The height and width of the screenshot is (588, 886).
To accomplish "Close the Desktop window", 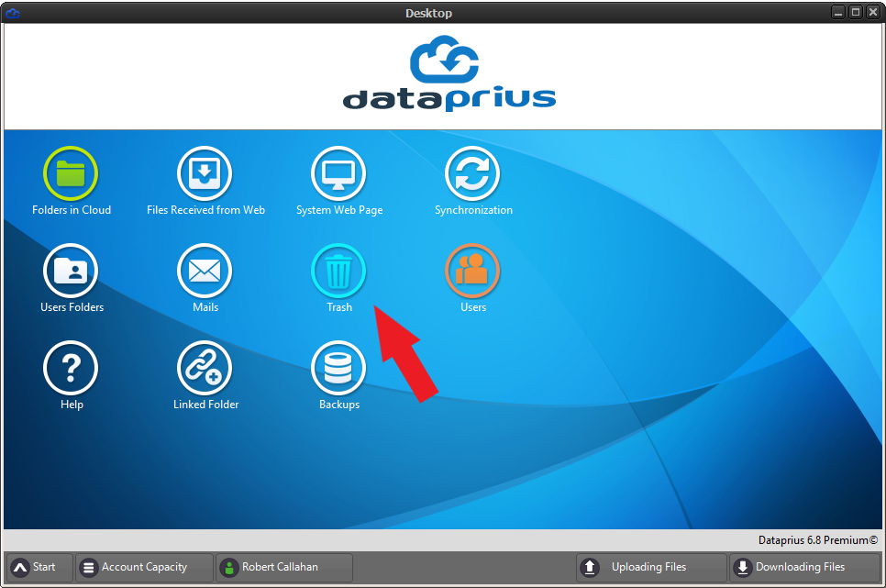I will click(x=873, y=12).
